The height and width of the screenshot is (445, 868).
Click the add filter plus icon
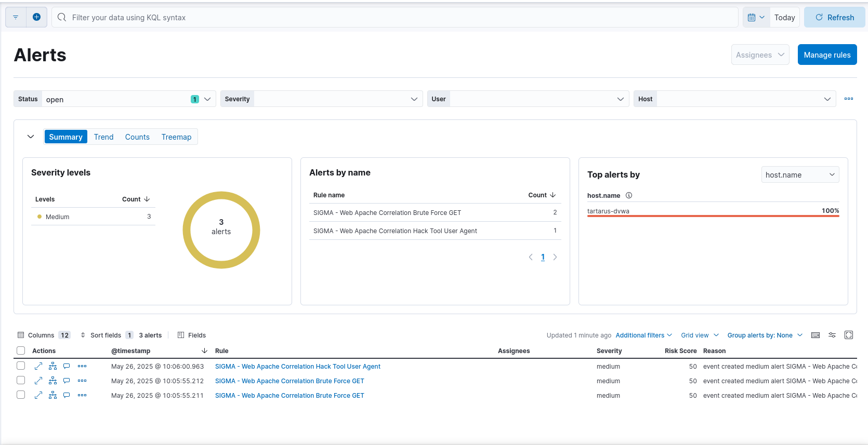click(36, 17)
